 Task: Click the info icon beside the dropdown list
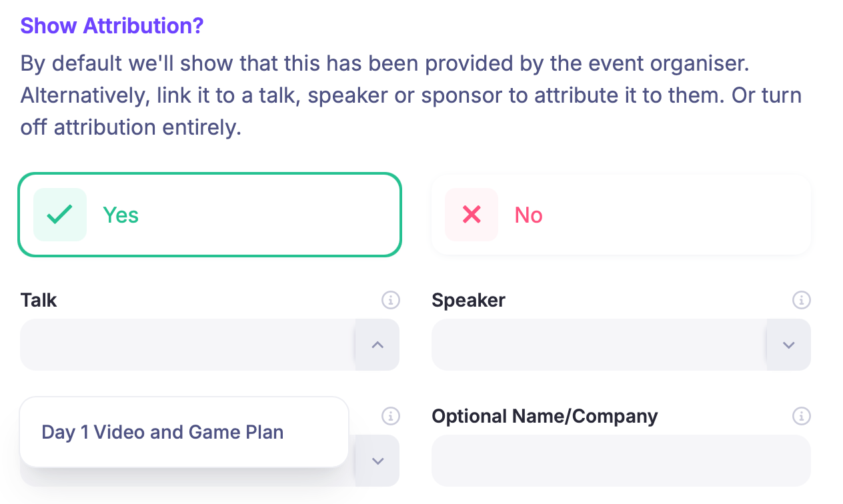click(x=391, y=416)
